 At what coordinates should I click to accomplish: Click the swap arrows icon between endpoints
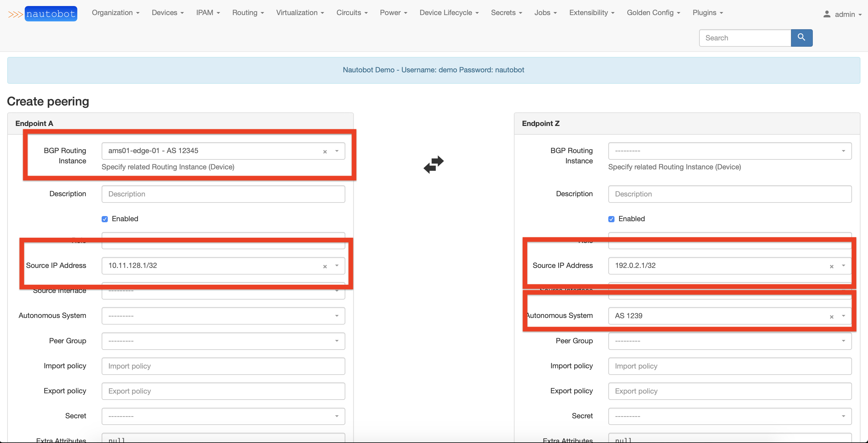(434, 165)
